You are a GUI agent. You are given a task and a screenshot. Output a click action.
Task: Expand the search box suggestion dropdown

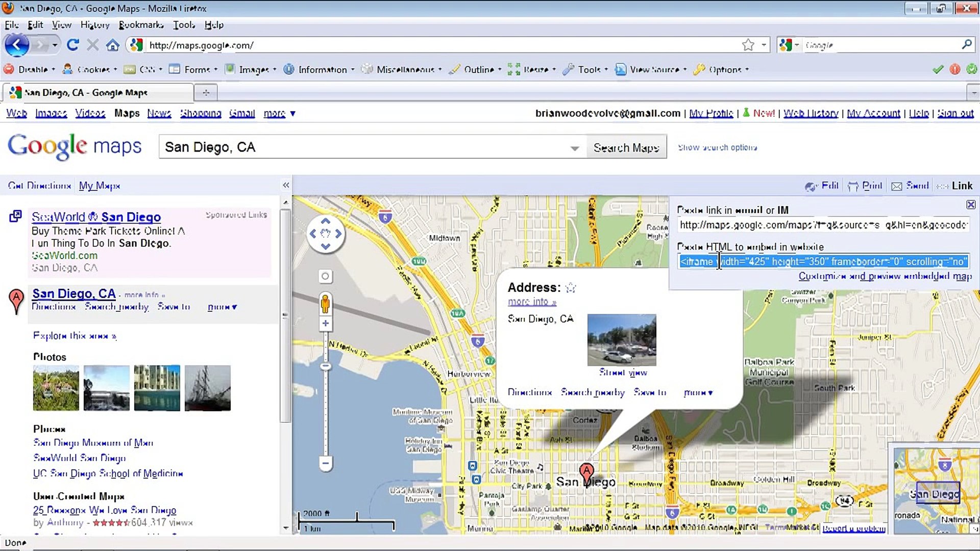click(575, 148)
